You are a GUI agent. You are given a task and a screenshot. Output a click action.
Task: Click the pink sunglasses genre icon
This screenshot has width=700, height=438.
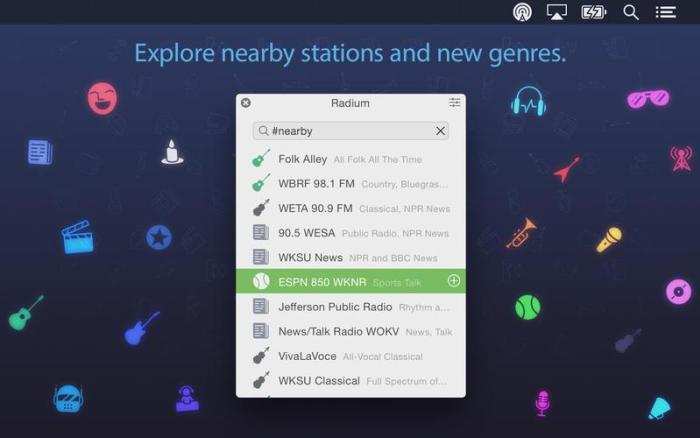[x=648, y=99]
